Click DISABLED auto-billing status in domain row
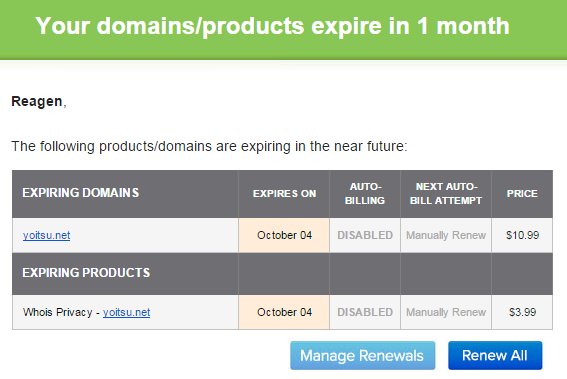567x379 pixels. 365,235
